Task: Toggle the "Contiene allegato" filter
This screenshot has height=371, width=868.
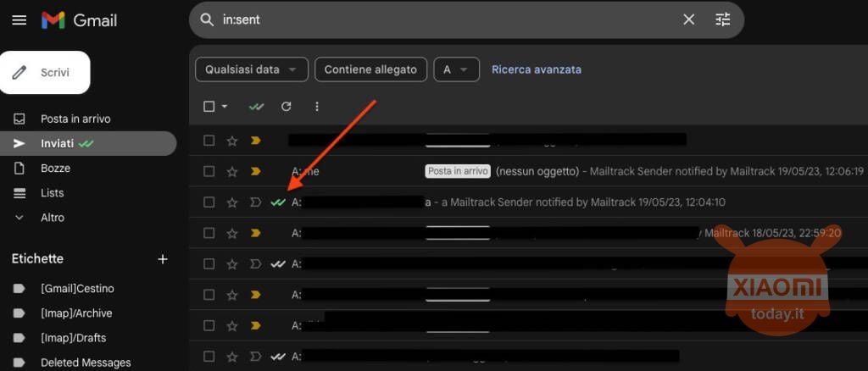Action: 371,69
